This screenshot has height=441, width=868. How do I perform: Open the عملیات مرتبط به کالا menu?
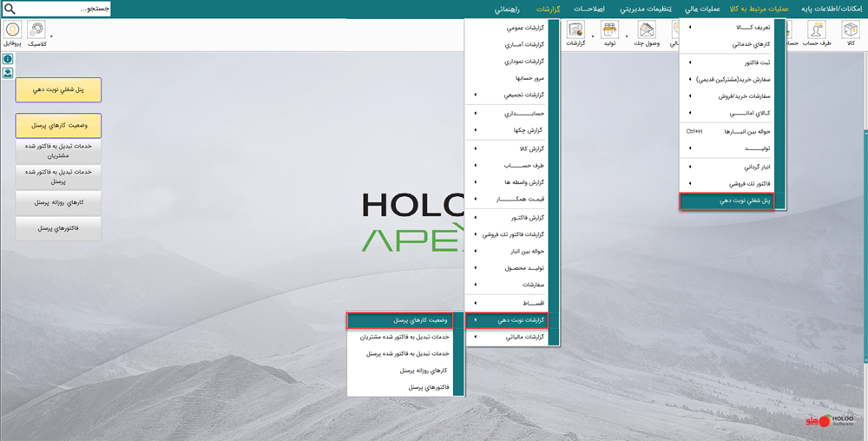click(x=759, y=10)
